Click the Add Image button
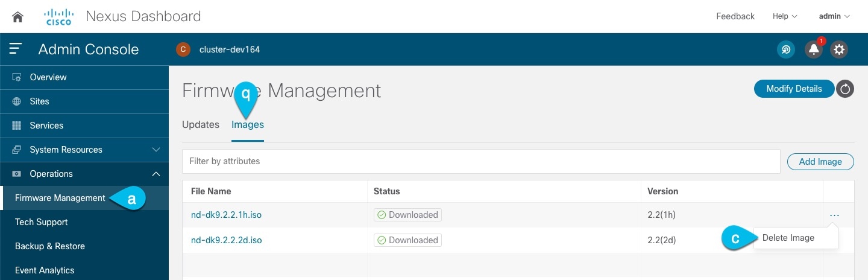The image size is (868, 280). pos(820,162)
